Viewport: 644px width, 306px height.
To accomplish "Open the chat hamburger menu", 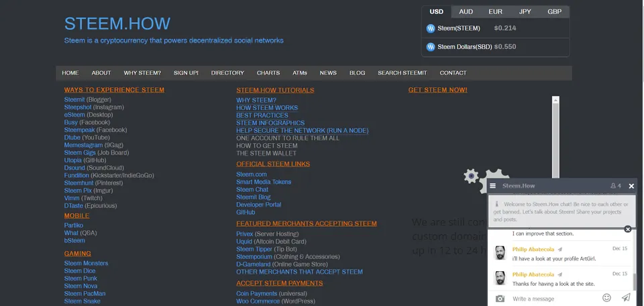I will [492, 186].
